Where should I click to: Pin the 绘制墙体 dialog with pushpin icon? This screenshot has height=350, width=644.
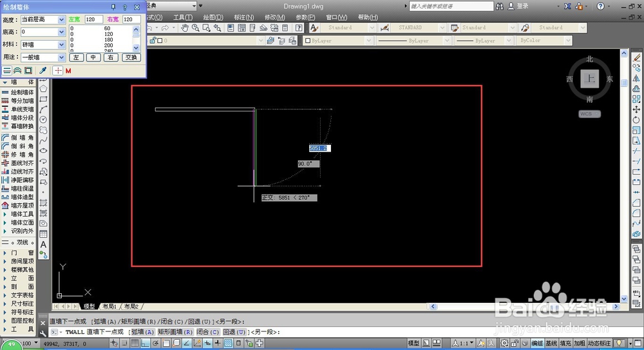(113, 7)
